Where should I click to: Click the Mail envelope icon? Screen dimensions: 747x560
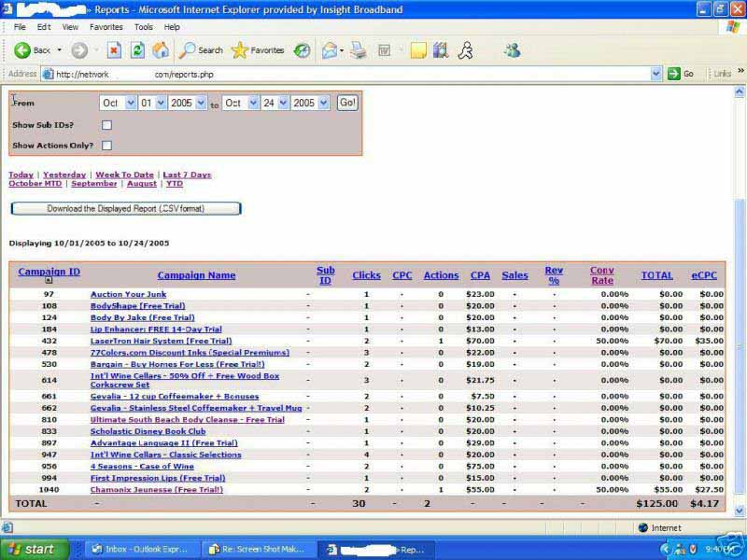[330, 50]
